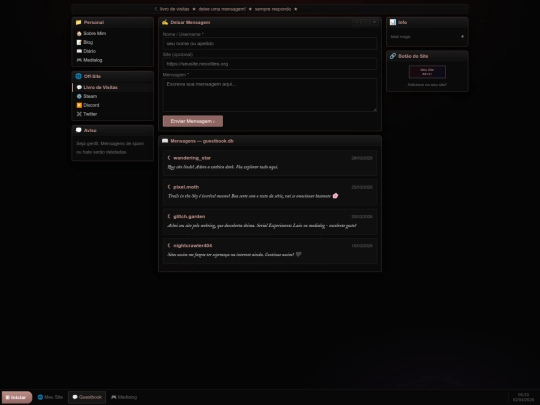
Task: Focus the Site (opcional) URL field
Action: [x=270, y=64]
